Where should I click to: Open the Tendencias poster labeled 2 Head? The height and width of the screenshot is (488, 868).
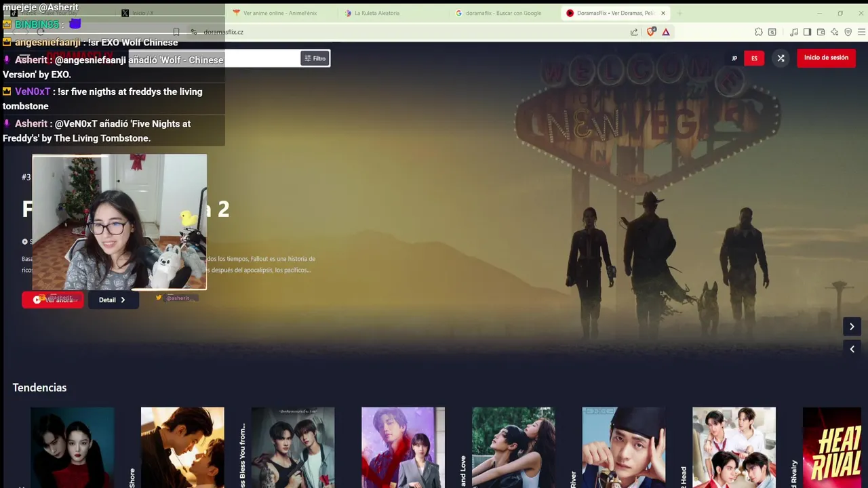(x=734, y=447)
